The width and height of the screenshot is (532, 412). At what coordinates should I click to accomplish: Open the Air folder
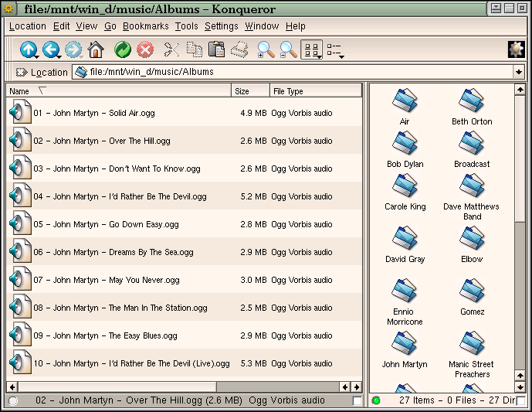pyautogui.click(x=405, y=107)
